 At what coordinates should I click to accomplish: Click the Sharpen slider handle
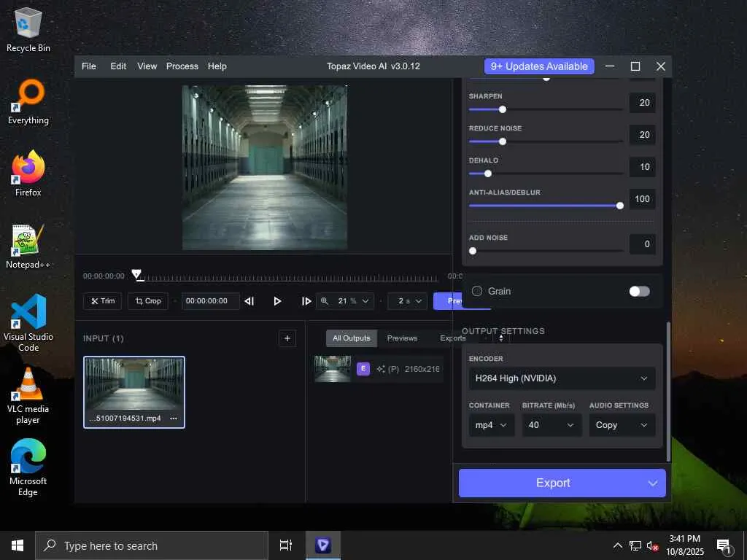[x=502, y=109]
